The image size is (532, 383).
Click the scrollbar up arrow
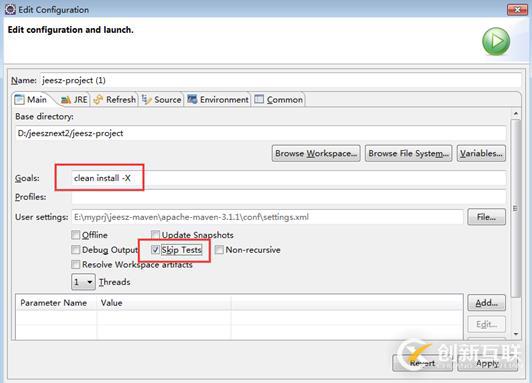click(516, 113)
